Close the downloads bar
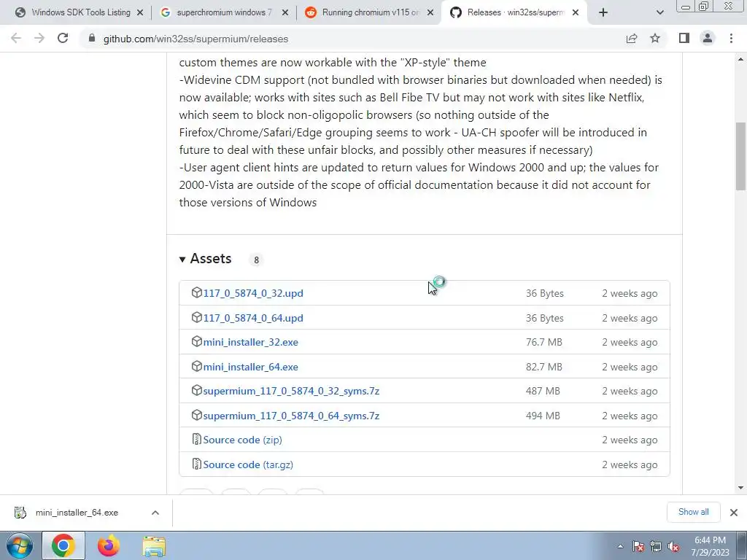Viewport: 747px width, 560px height. pos(734,513)
